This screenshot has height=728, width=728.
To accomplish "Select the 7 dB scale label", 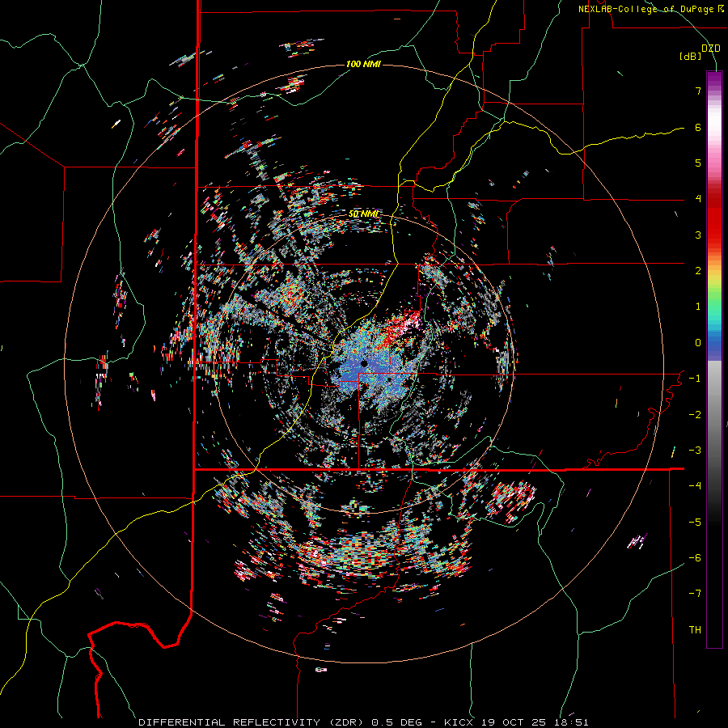I will click(x=698, y=91).
